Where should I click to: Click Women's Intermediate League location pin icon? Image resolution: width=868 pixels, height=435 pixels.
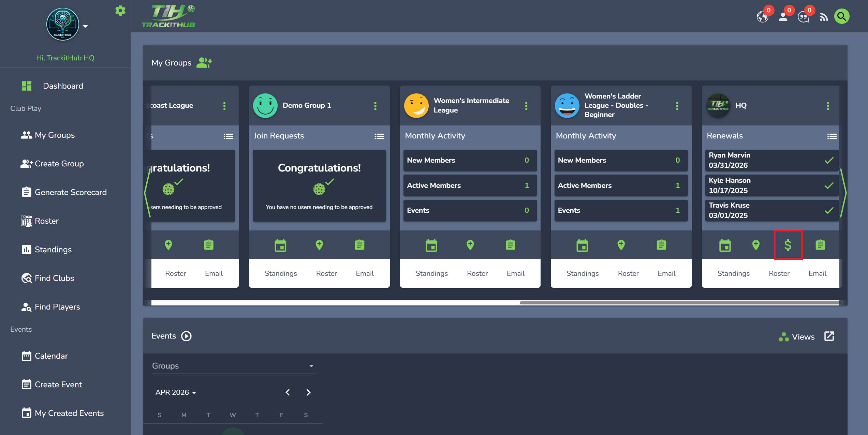coord(470,245)
